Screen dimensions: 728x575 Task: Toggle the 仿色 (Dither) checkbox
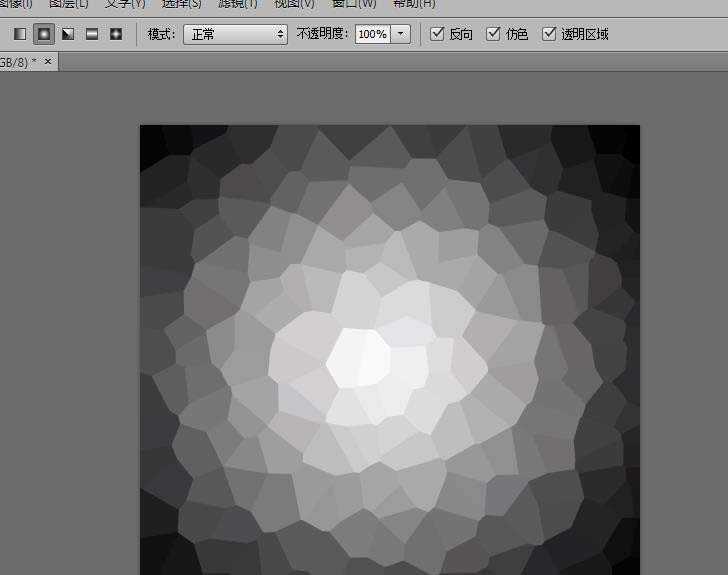point(493,34)
